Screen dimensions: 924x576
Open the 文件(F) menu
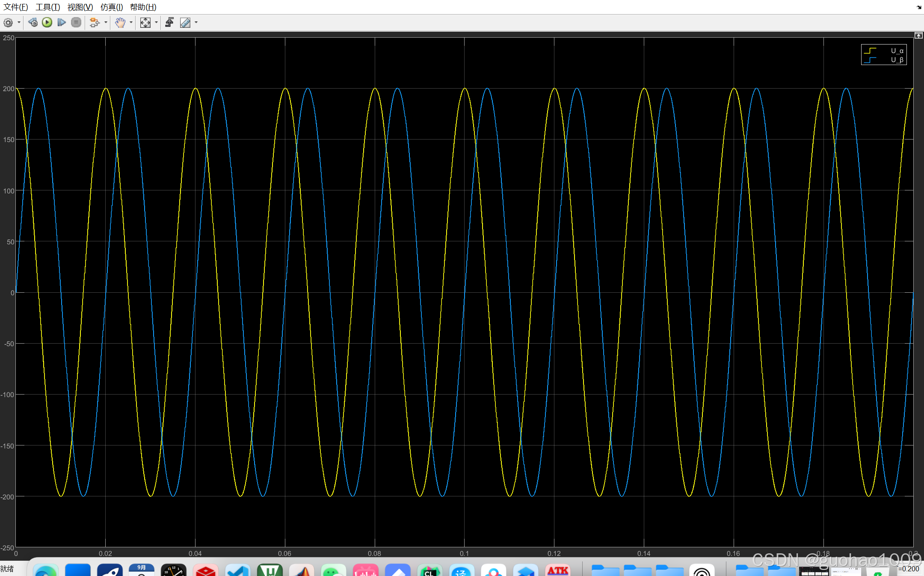(16, 7)
